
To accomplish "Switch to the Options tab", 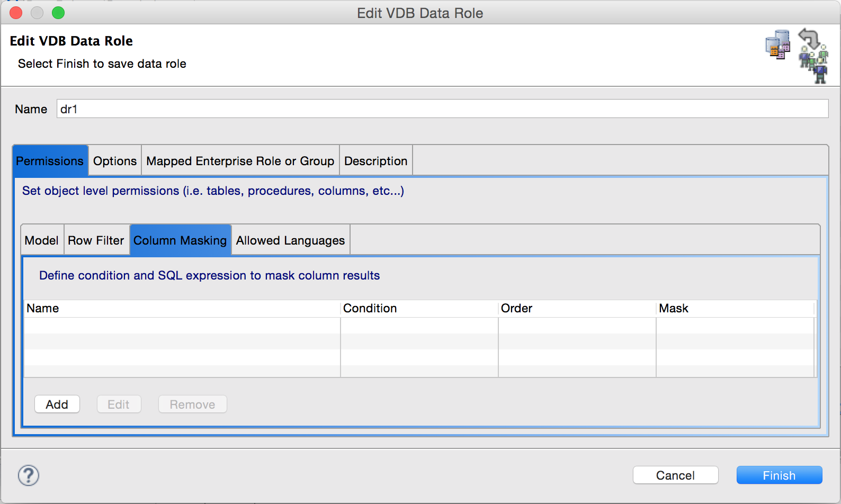I will pyautogui.click(x=115, y=161).
